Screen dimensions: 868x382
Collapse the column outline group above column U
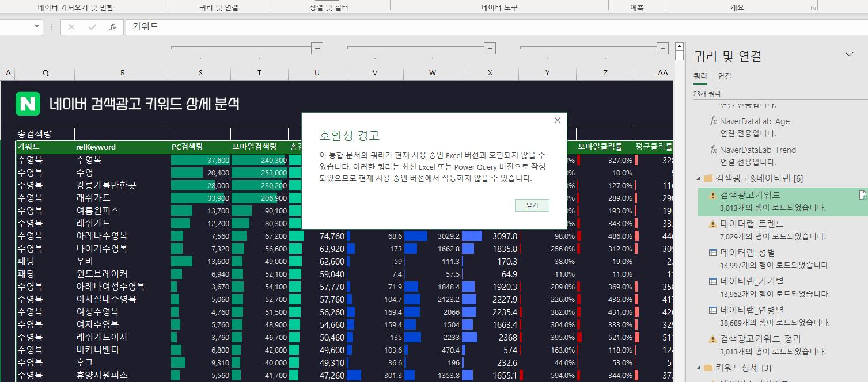317,48
